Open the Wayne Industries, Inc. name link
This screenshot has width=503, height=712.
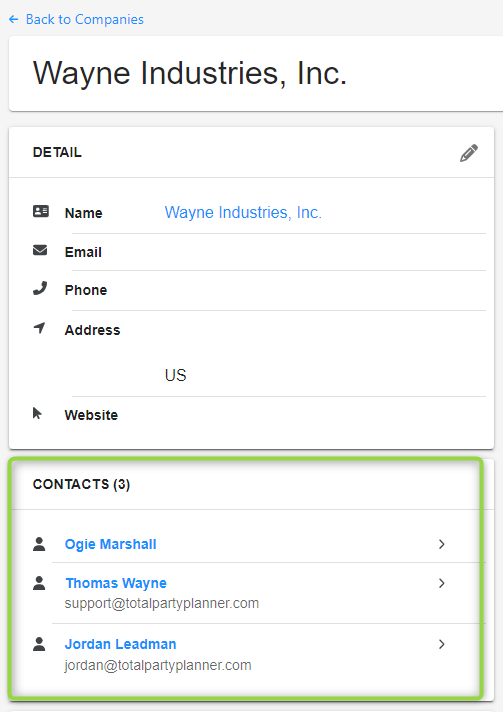click(x=243, y=212)
